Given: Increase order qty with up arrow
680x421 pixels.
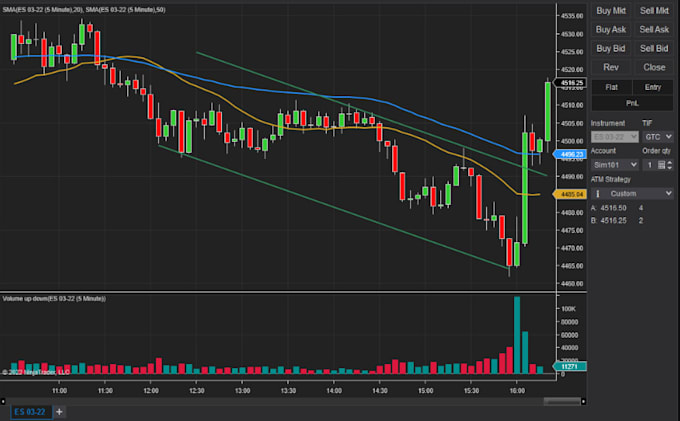Looking at the screenshot, I should coord(670,163).
